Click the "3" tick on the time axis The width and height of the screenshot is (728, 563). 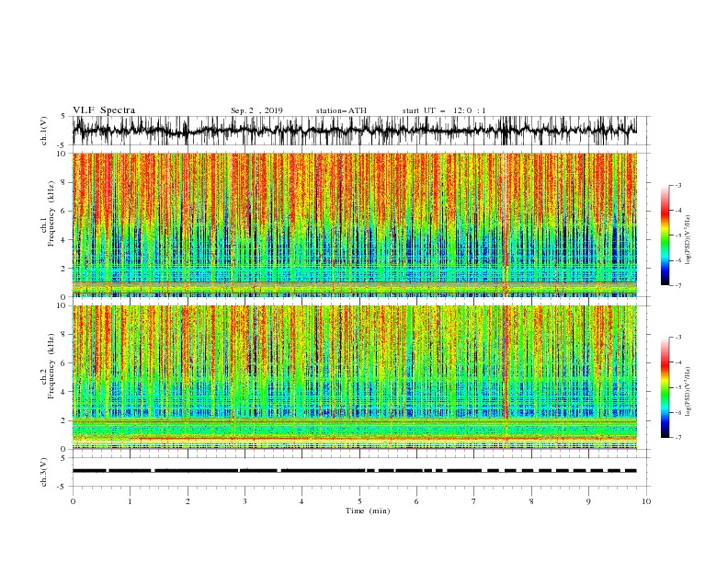pos(245,501)
